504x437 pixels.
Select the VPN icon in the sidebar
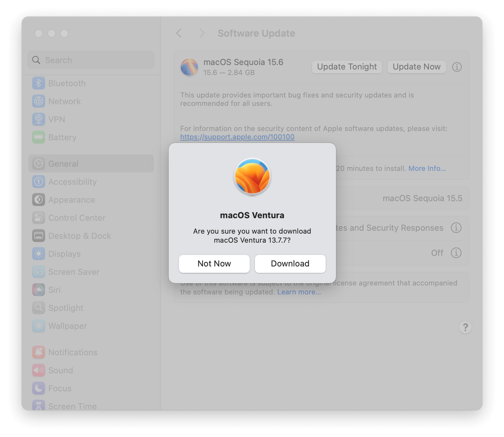(x=39, y=119)
